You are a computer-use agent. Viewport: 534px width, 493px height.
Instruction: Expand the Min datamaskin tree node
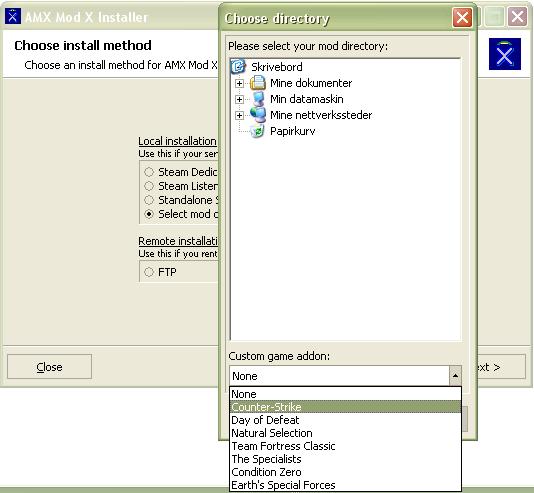click(239, 99)
